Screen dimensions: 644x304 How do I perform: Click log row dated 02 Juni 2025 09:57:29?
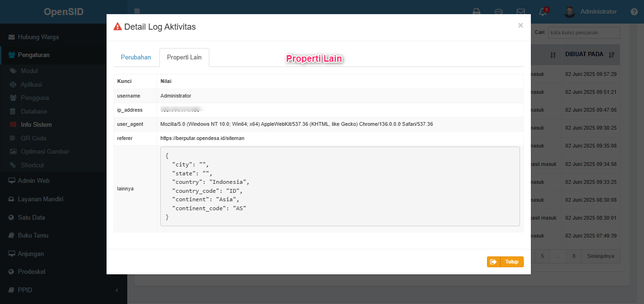pos(591,74)
